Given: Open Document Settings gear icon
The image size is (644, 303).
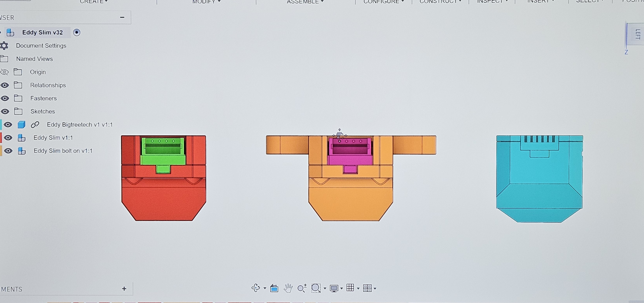Looking at the screenshot, I should point(4,46).
